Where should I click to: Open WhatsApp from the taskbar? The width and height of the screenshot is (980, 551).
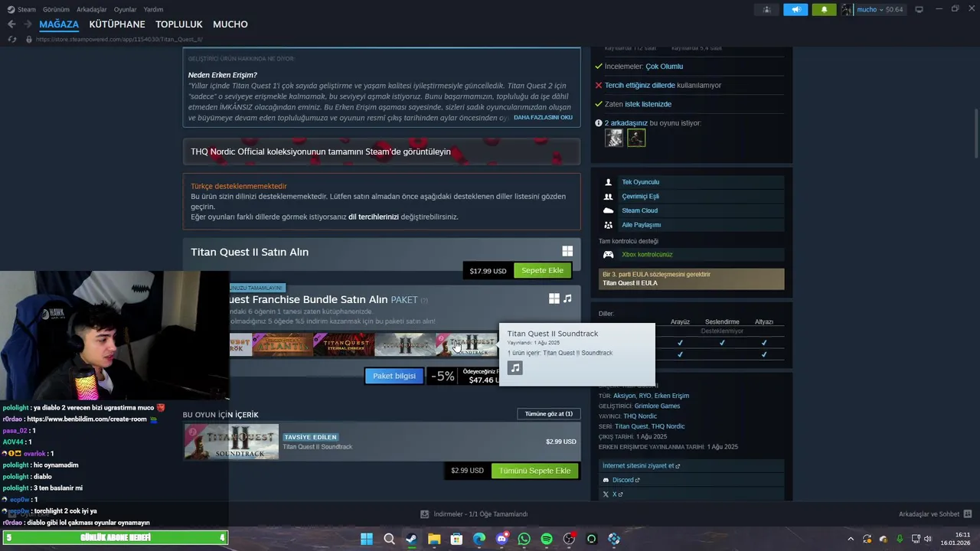coord(524,539)
